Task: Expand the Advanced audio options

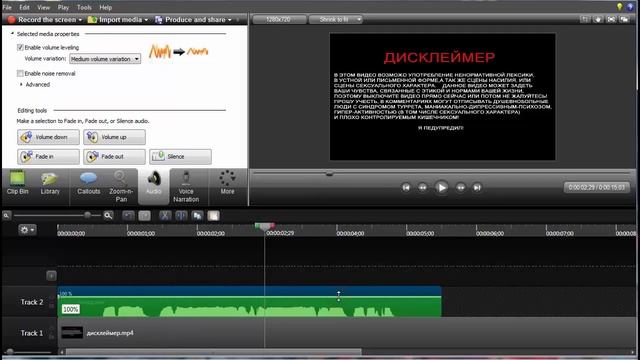Action: click(21, 84)
